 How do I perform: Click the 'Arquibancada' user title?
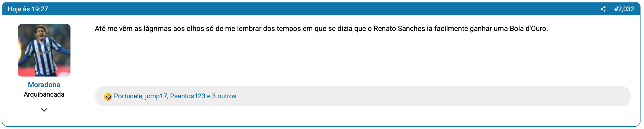coord(44,94)
